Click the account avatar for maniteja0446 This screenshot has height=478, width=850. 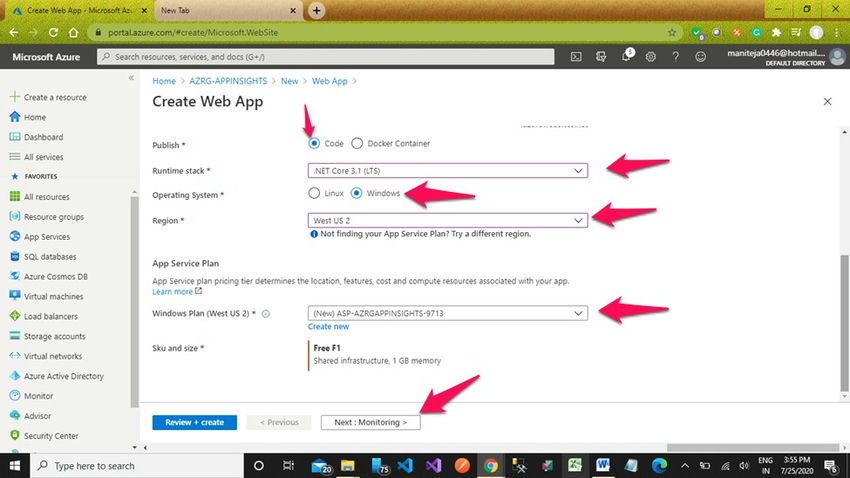(x=838, y=56)
